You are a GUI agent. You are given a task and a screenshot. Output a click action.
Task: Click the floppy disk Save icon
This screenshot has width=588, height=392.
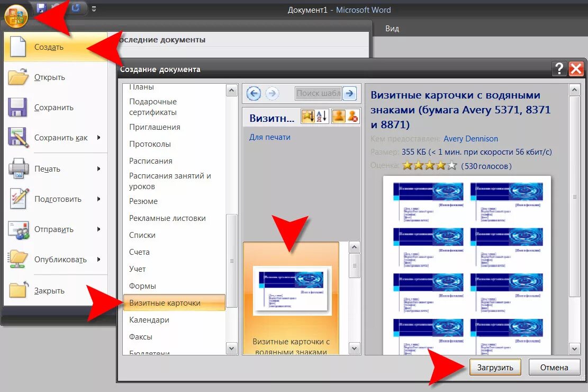click(17, 108)
